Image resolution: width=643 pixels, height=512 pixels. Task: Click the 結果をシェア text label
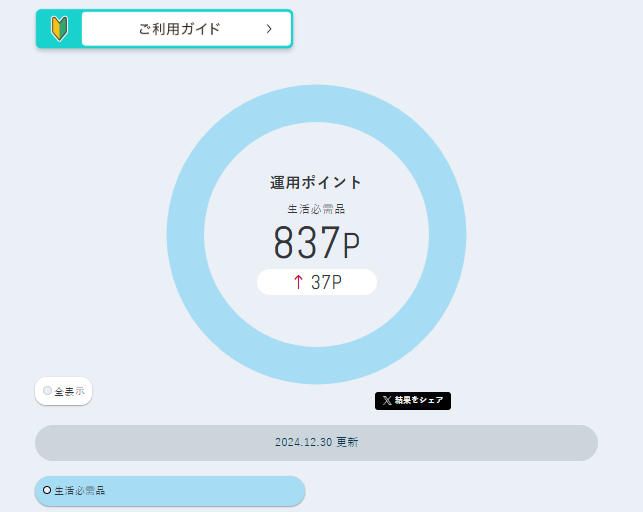pos(419,401)
